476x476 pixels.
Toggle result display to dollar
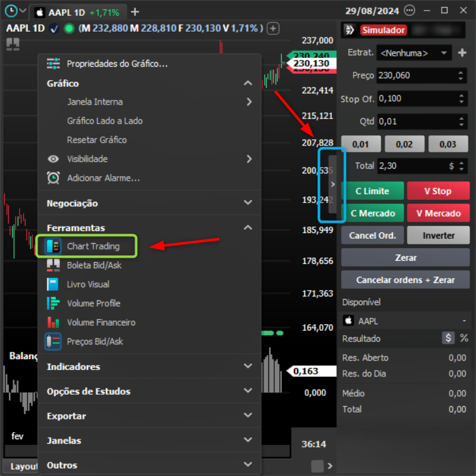[449, 338]
